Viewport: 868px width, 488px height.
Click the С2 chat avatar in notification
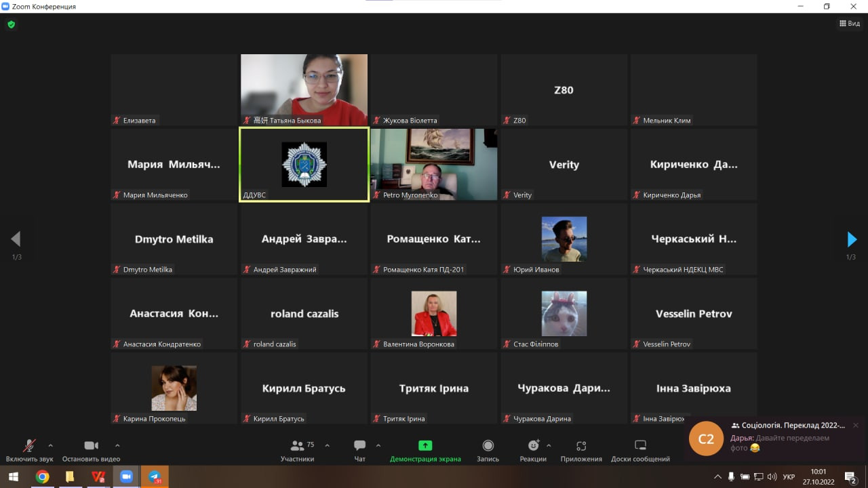(706, 439)
